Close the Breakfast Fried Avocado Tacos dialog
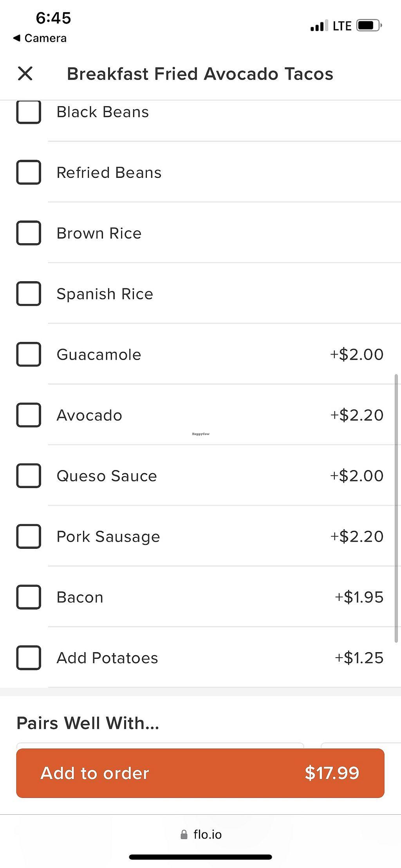Viewport: 401px width, 868px height. click(x=25, y=74)
